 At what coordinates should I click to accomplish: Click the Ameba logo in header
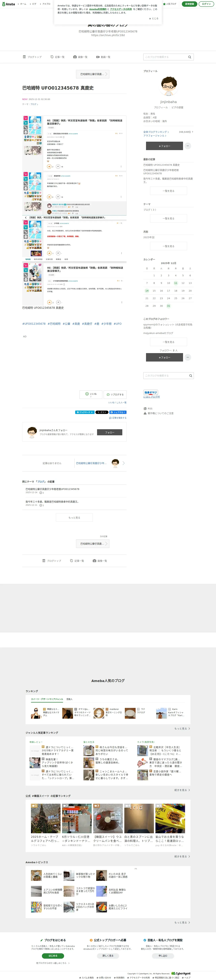[8, 4]
